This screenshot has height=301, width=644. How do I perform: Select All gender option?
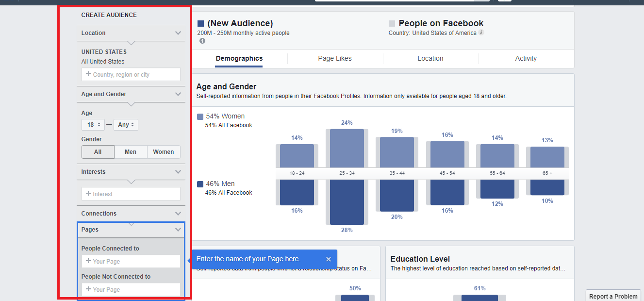(98, 152)
